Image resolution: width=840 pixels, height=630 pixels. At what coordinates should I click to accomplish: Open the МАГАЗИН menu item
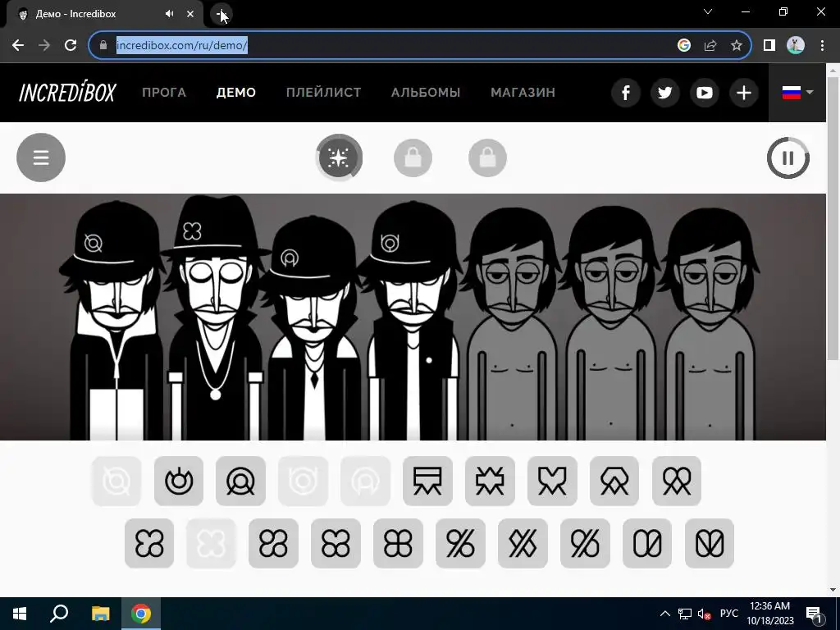tap(523, 93)
